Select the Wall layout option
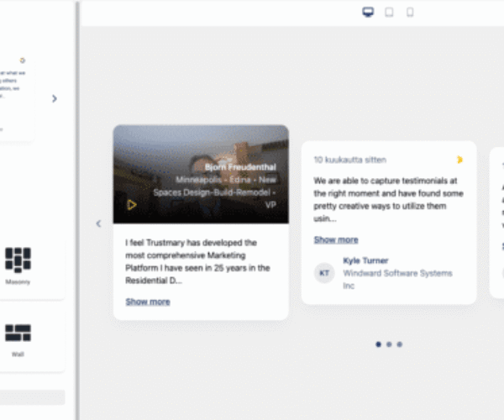 (18, 340)
